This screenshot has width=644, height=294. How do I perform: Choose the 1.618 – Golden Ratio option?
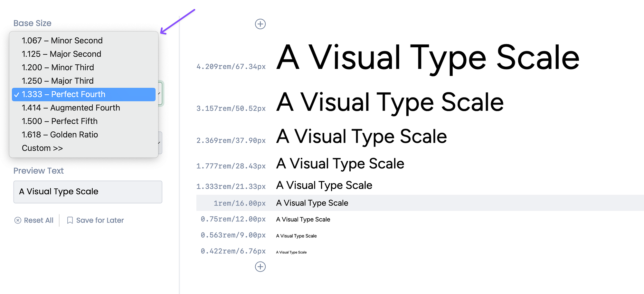point(84,135)
